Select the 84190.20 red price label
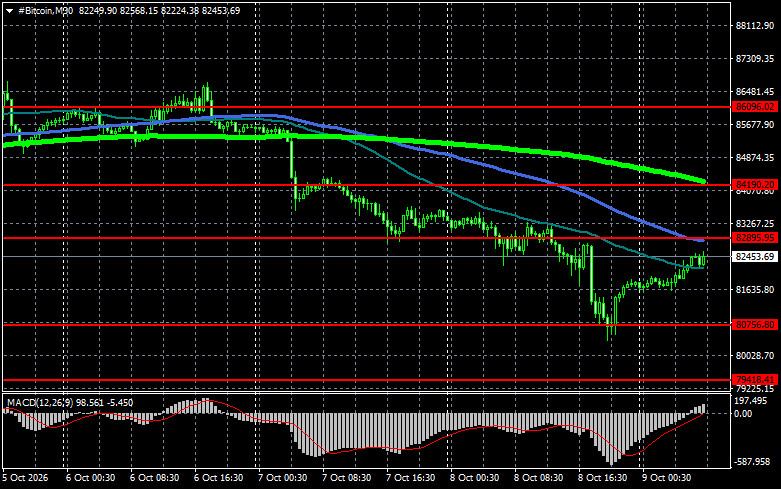The height and width of the screenshot is (489, 781). tap(755, 185)
